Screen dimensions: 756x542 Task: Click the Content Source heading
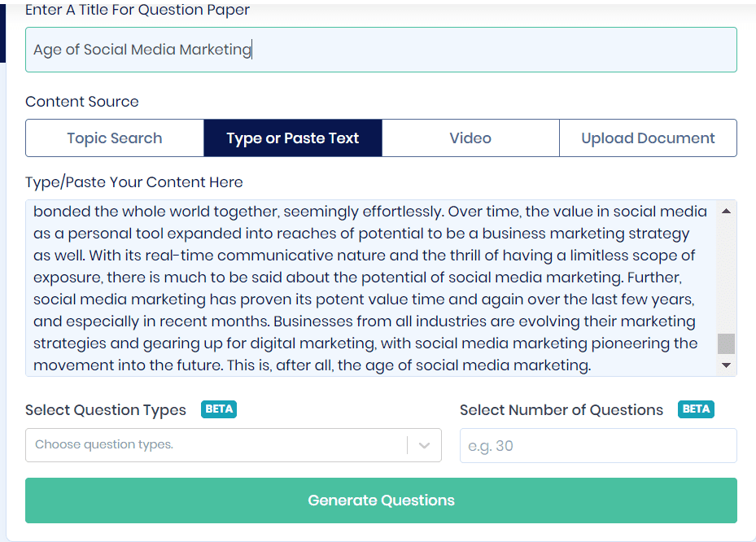tap(82, 102)
